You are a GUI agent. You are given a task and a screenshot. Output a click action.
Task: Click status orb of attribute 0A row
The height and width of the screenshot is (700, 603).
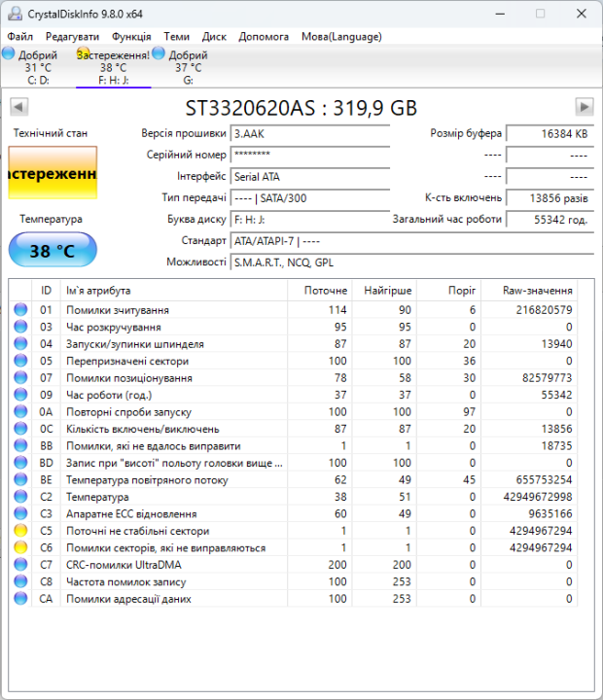point(20,411)
